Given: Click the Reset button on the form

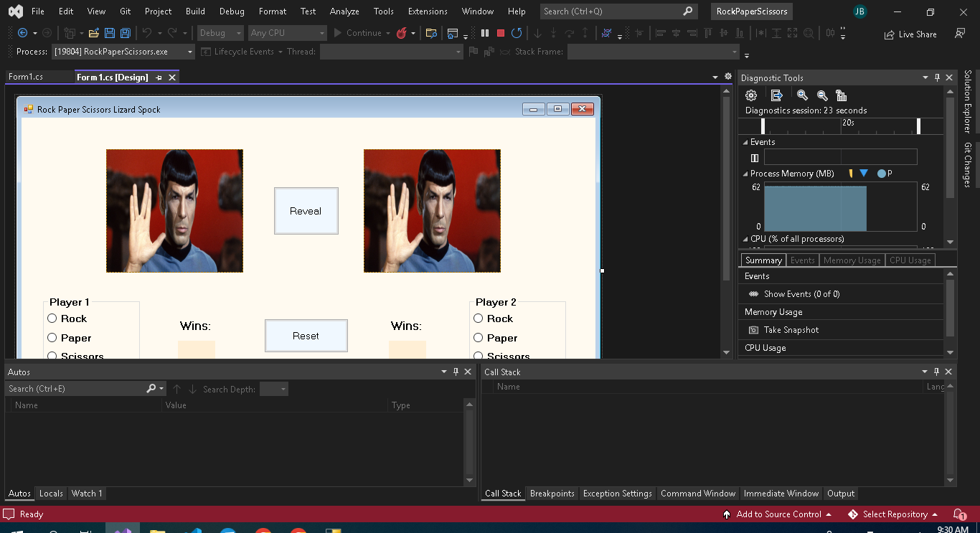Looking at the screenshot, I should click(x=306, y=336).
